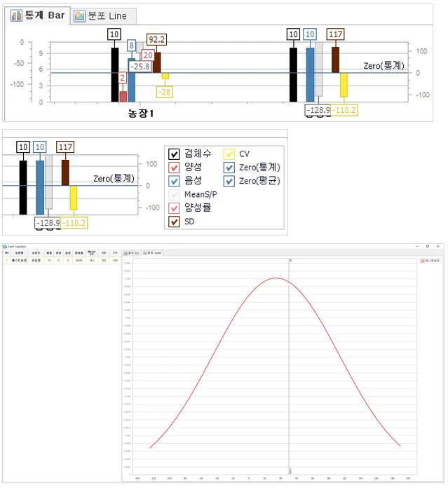Toggle the 검체수 series checkbox

[174, 154]
